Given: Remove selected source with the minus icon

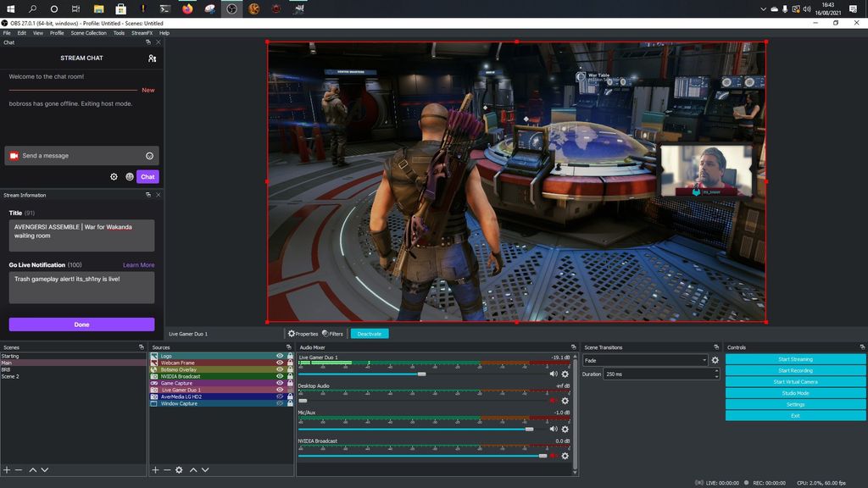Looking at the screenshot, I should tap(166, 469).
